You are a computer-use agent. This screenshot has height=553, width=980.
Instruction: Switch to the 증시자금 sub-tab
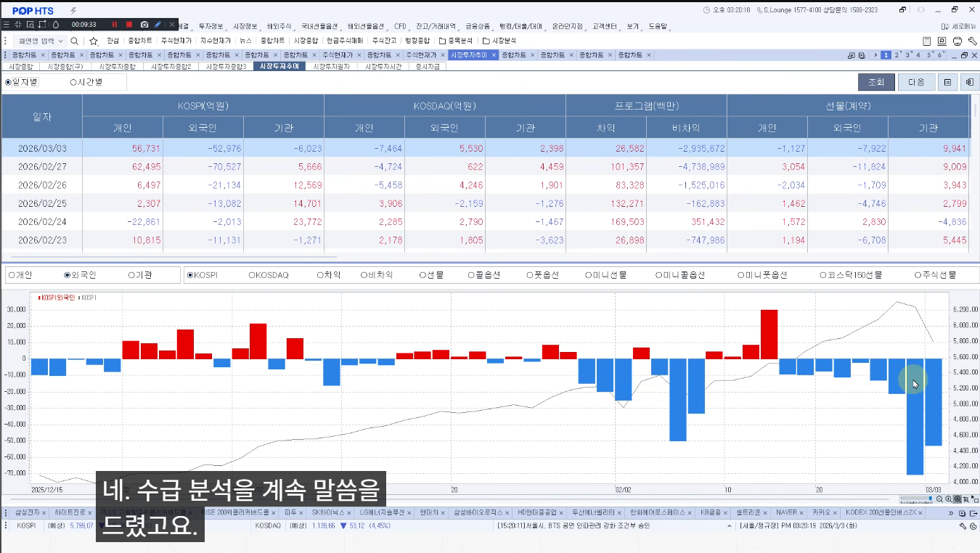click(x=428, y=67)
